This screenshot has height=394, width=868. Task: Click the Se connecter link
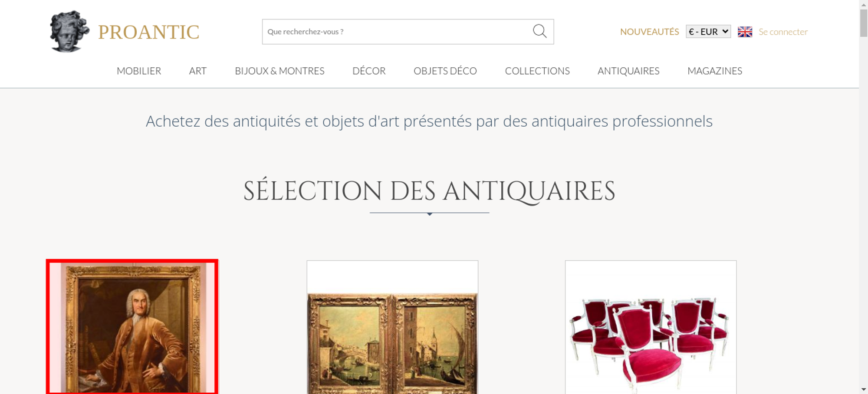(x=783, y=32)
